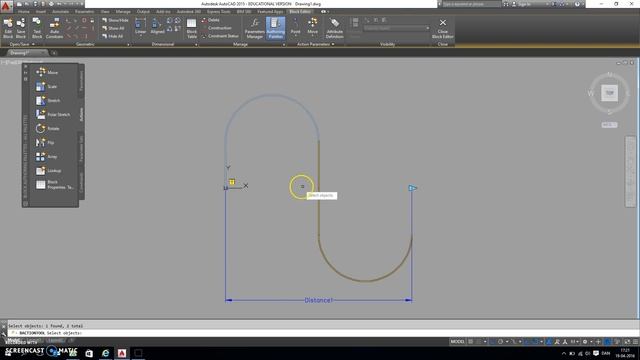Switch to Parameters palette side tab
Viewport: 640px width, 360px height.
81,81
